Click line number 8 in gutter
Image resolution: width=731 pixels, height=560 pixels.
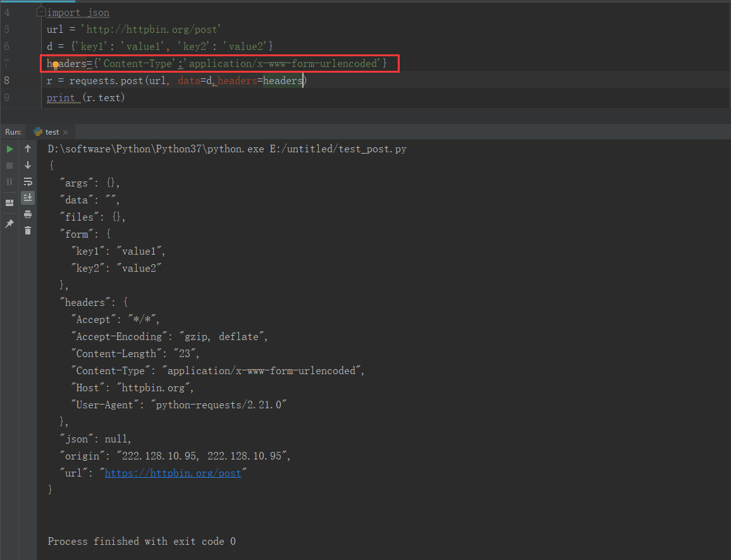[6, 81]
